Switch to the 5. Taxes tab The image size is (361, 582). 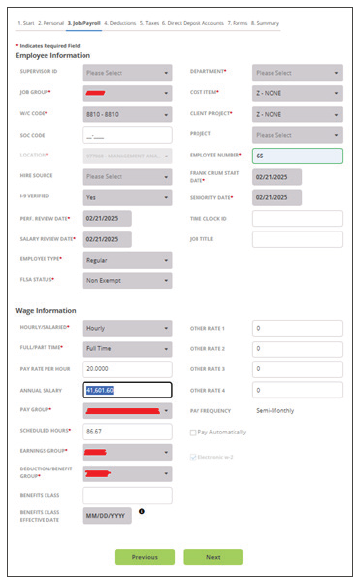(x=149, y=23)
